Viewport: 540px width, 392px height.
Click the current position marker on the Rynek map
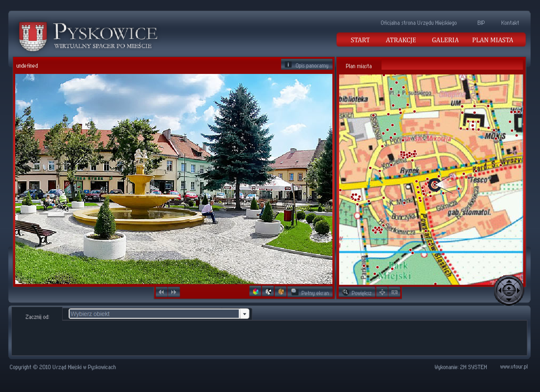click(434, 185)
